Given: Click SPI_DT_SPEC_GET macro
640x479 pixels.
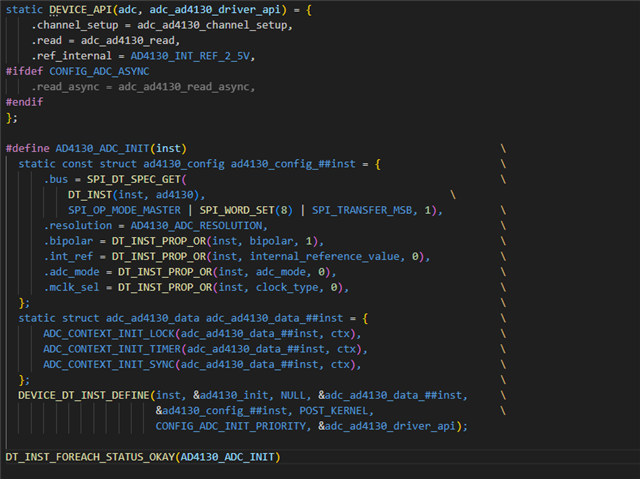Looking at the screenshot, I should coord(134,180).
